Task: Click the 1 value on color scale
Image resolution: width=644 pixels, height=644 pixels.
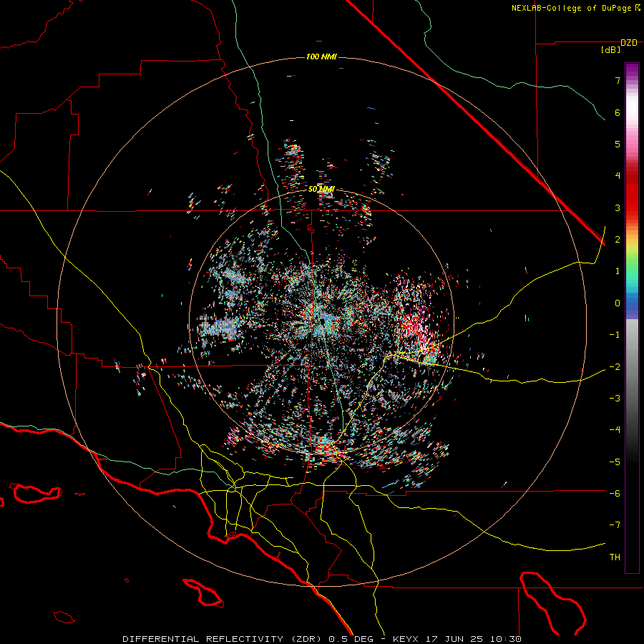Action: pos(618,271)
